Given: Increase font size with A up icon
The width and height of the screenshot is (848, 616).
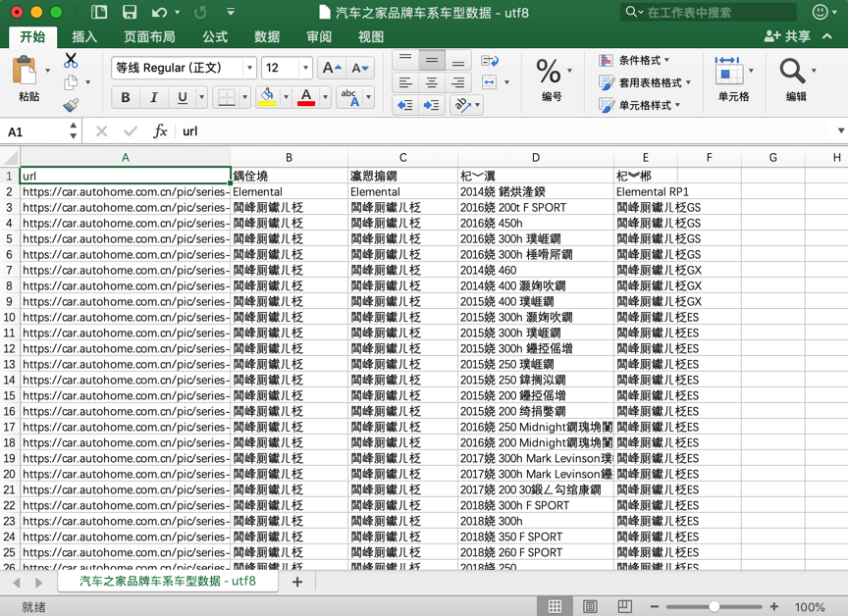Looking at the screenshot, I should 332,68.
